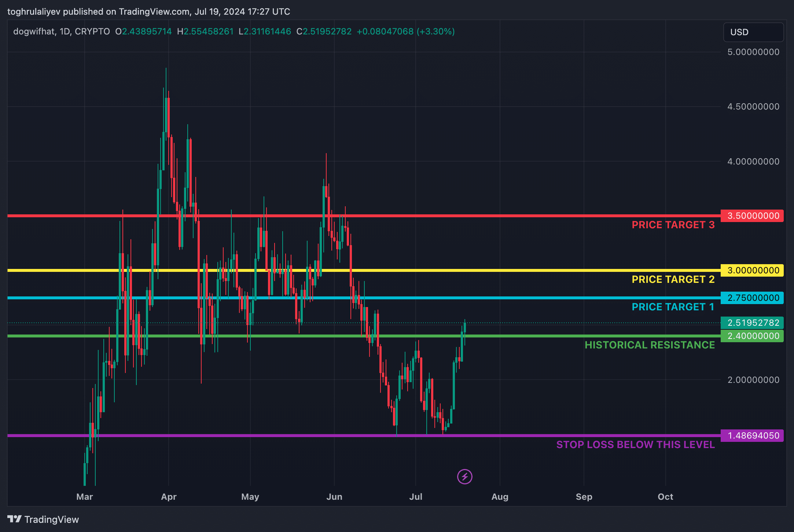This screenshot has width=794, height=532.
Task: Open the USD currency selector
Action: (753, 32)
